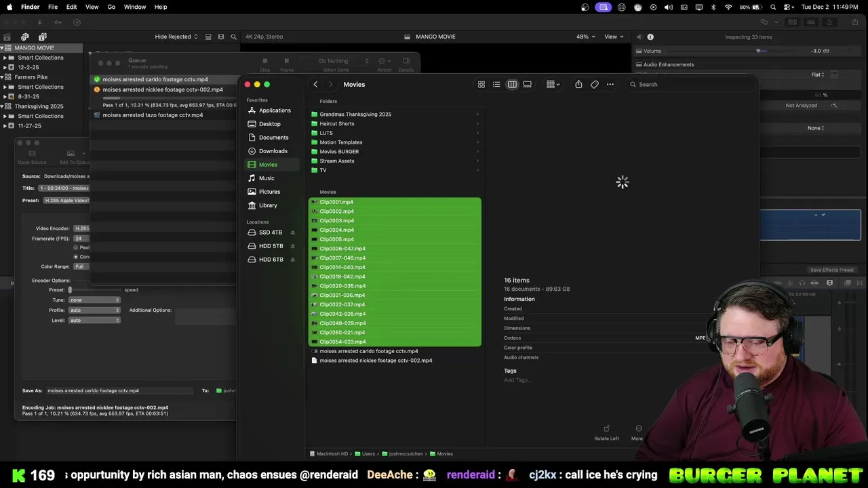Open the Finder more-actions ellipsis
The width and height of the screenshot is (868, 488).
(610, 85)
